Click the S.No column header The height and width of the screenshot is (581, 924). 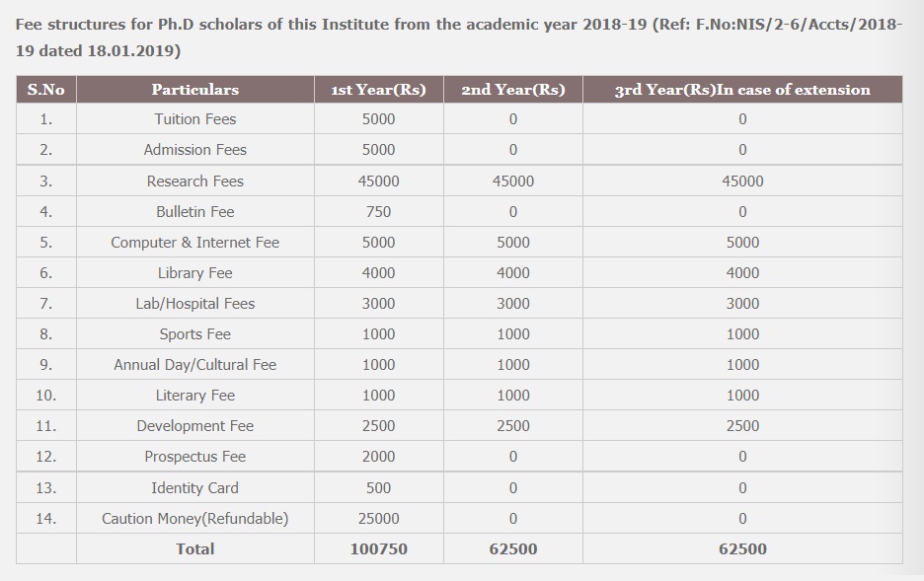coord(46,90)
